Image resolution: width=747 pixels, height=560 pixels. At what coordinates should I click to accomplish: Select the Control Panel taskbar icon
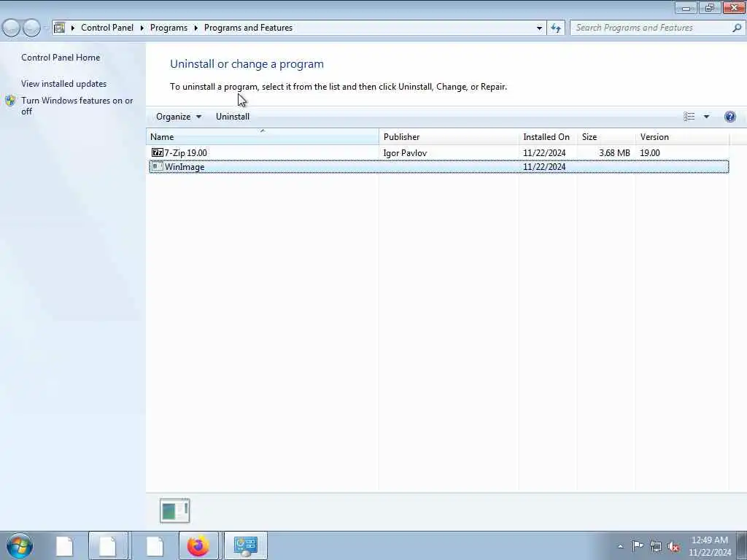pos(245,545)
